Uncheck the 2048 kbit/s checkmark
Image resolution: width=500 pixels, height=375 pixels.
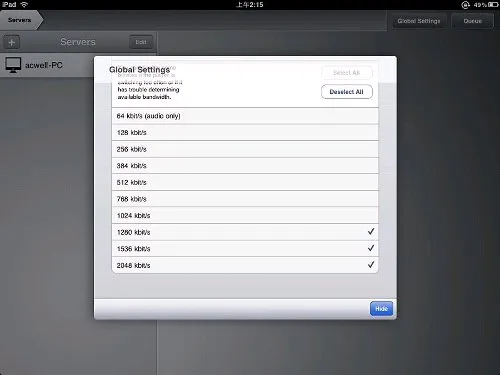click(371, 265)
